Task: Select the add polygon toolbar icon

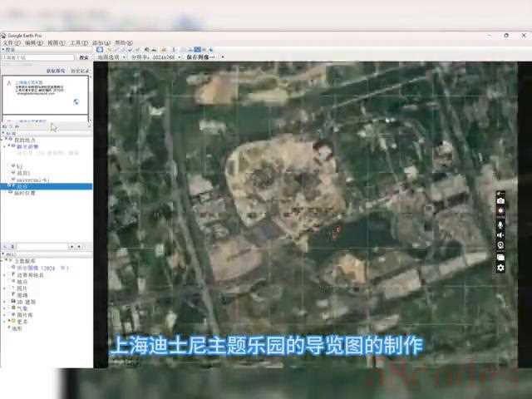Action: [116, 50]
